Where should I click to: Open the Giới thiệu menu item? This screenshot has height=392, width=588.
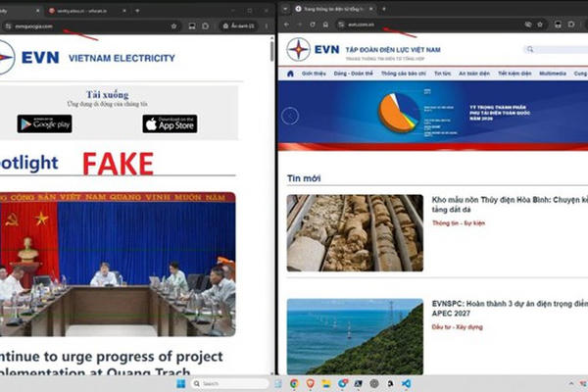click(x=314, y=73)
